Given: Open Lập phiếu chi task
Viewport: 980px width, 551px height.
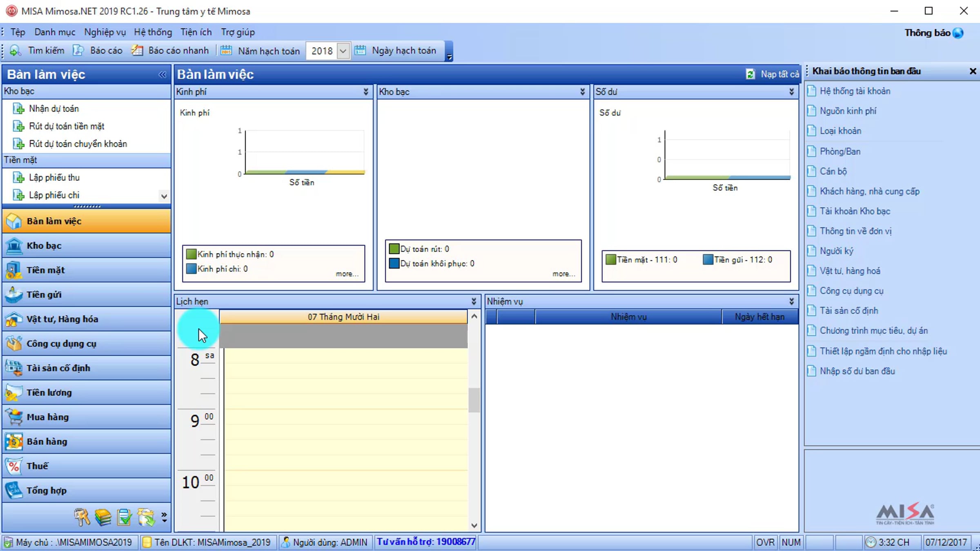Looking at the screenshot, I should tap(54, 195).
